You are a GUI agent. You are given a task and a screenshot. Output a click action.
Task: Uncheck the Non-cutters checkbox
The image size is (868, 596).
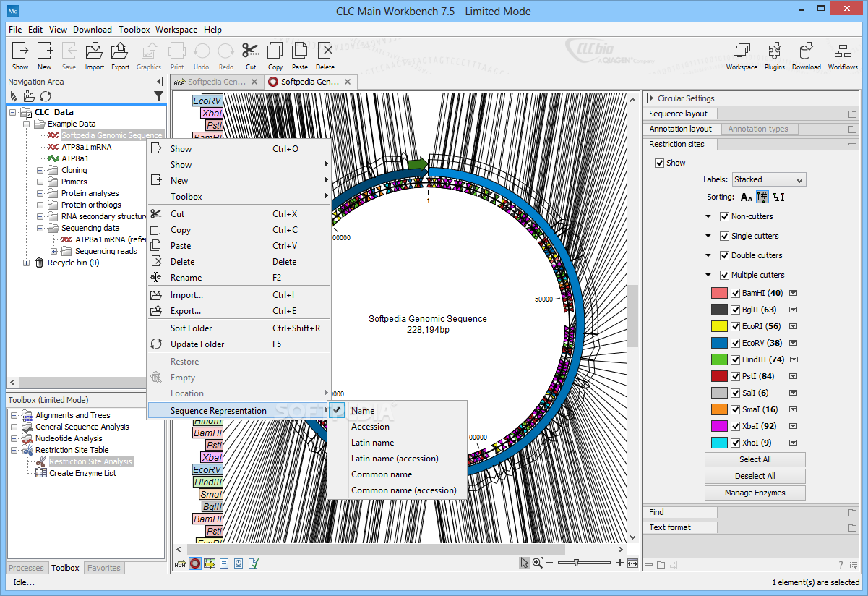pyautogui.click(x=725, y=216)
